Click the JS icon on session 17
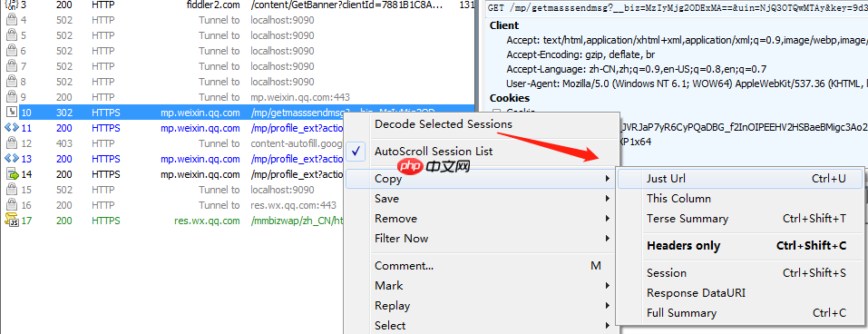868x334 pixels. point(11,221)
